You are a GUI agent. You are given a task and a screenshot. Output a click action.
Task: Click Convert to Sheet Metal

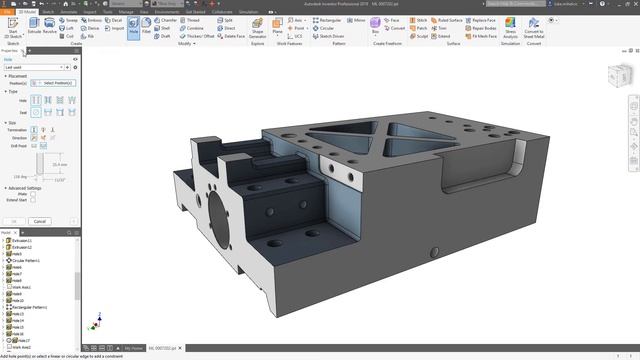click(533, 28)
